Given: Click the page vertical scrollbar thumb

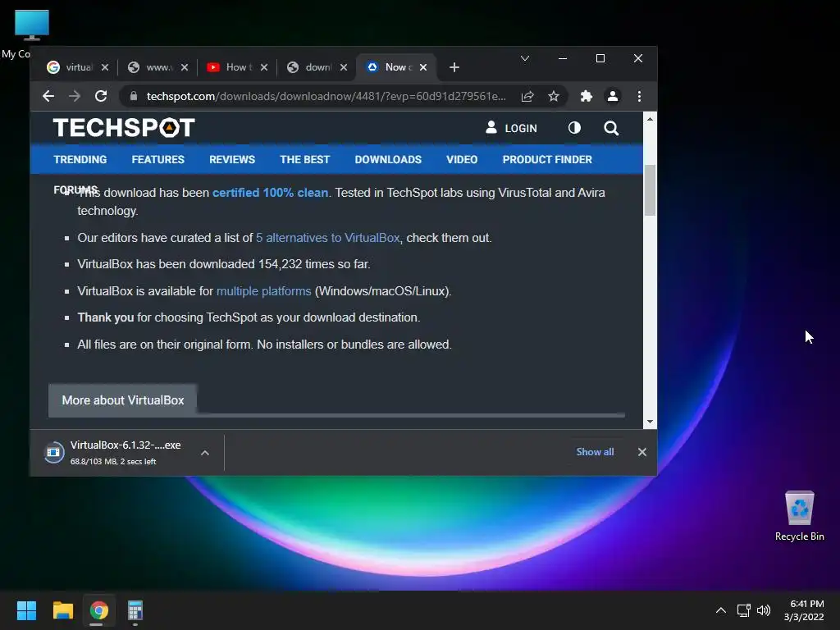Looking at the screenshot, I should 650,190.
